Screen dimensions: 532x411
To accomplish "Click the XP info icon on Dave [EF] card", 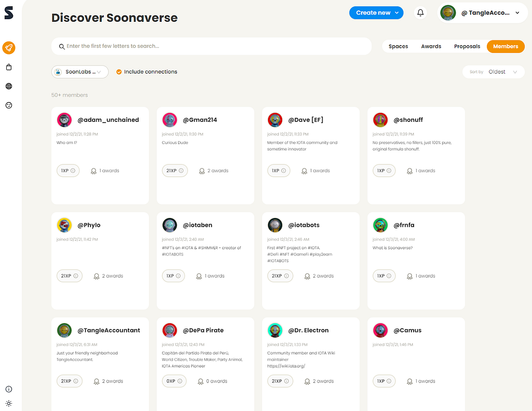I will (x=284, y=171).
